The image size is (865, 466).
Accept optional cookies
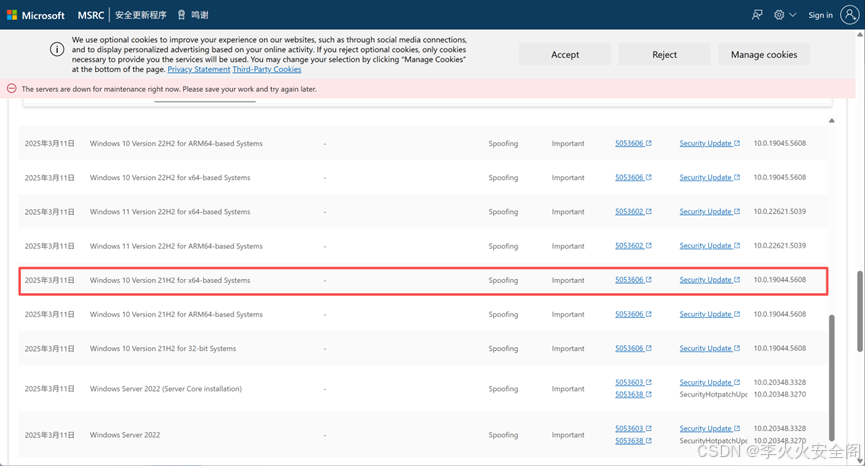point(565,54)
